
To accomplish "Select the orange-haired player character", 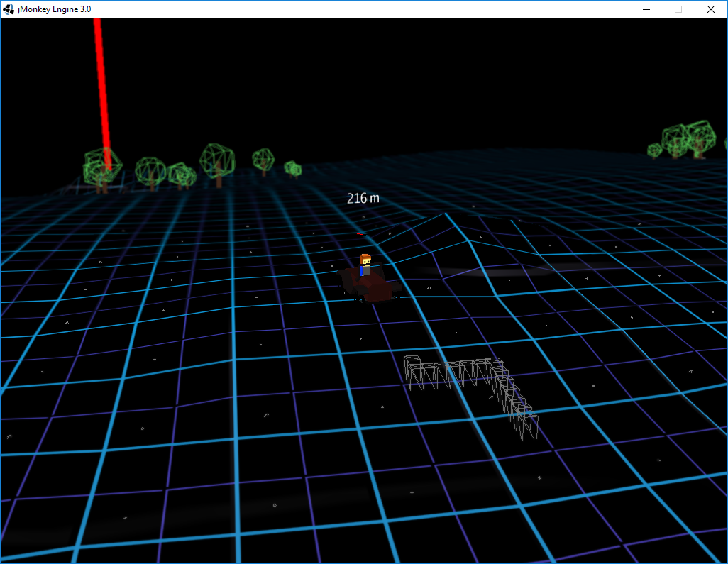I will (365, 265).
